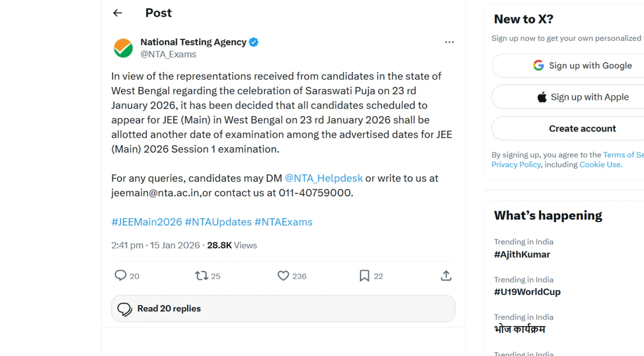
Task: Create an X account
Action: coord(582,128)
